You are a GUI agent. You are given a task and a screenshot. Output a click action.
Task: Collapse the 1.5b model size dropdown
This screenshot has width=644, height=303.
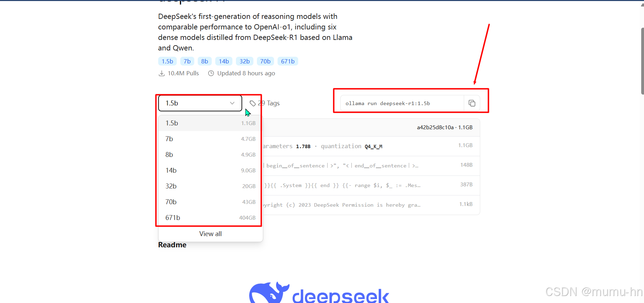[200, 103]
